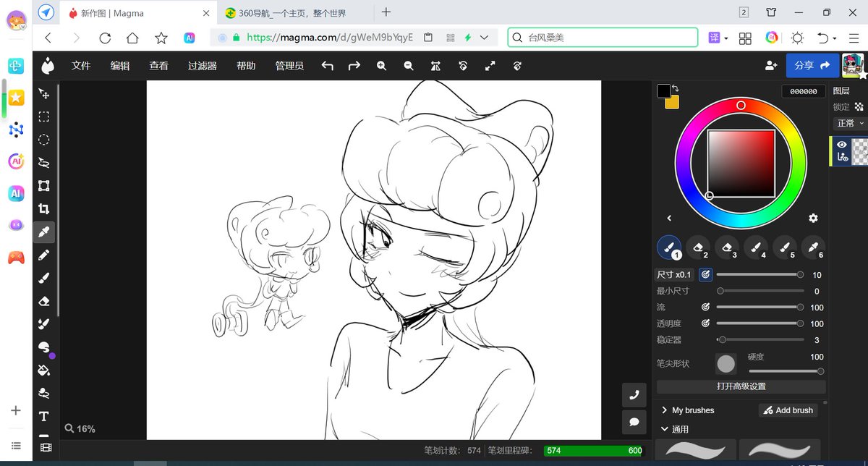Viewport: 868px width, 466px height.
Task: Open the address bar dropdown arrow
Action: tap(484, 38)
